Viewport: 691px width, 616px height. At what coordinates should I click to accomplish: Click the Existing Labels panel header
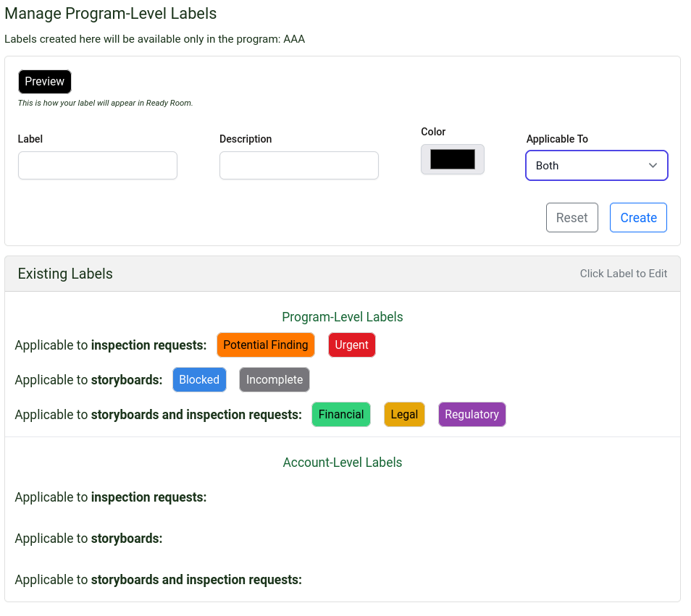pos(66,274)
